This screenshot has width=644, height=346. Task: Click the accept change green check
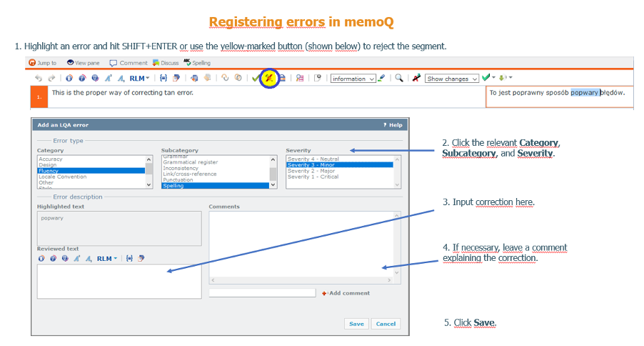coord(486,77)
